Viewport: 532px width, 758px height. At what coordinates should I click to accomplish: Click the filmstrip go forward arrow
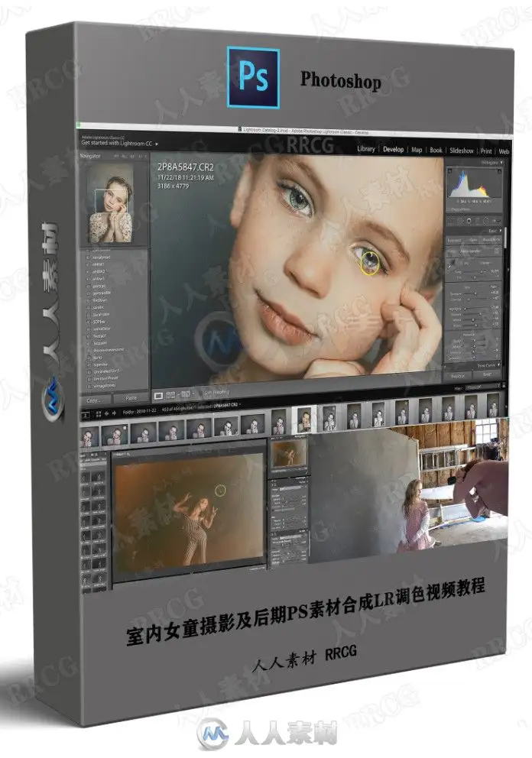click(114, 413)
